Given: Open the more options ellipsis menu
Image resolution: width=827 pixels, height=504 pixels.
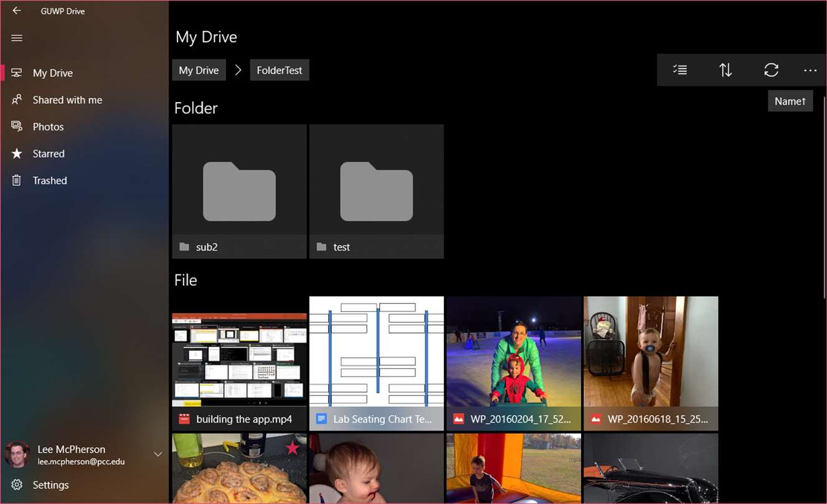Looking at the screenshot, I should pos(810,70).
